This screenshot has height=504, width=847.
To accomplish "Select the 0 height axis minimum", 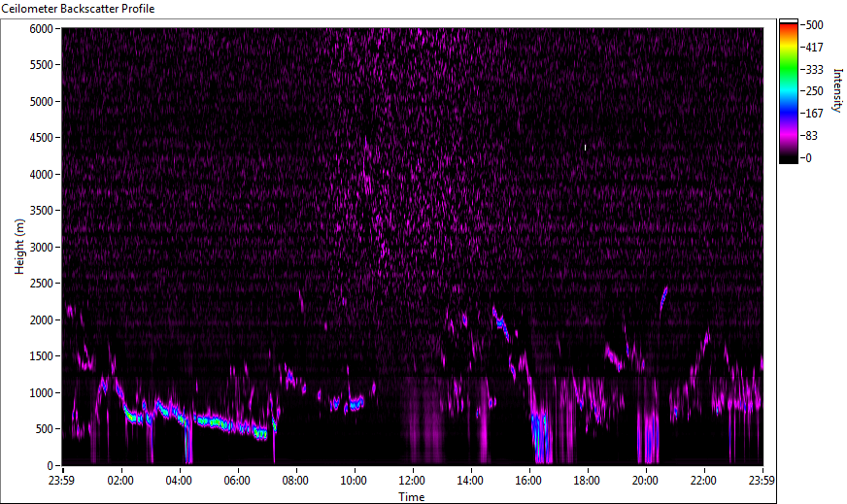I will (51, 466).
